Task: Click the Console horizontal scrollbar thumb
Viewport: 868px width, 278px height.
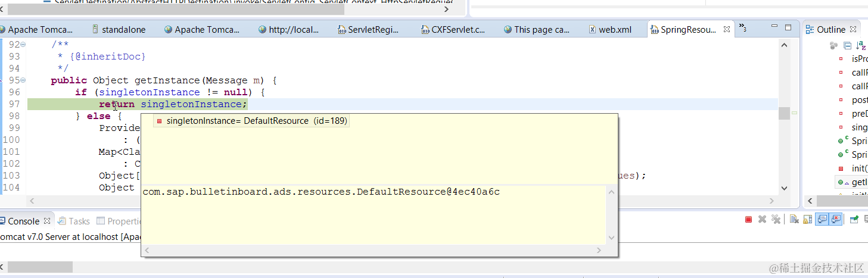Action: 40,267
